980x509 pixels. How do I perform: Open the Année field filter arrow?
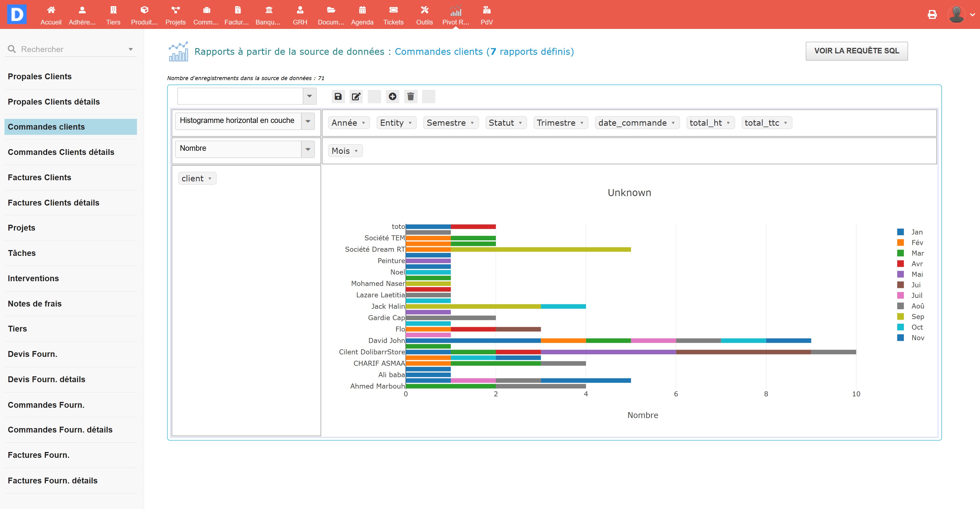coord(364,123)
